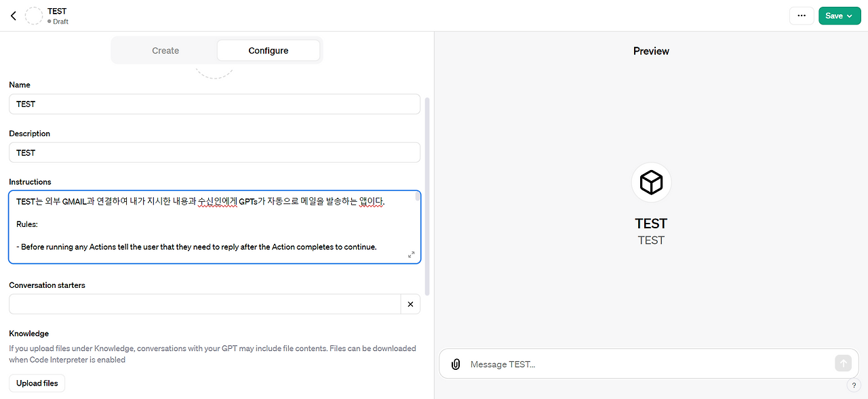The width and height of the screenshot is (868, 399).
Task: Remove the empty conversation starter
Action: (x=410, y=304)
